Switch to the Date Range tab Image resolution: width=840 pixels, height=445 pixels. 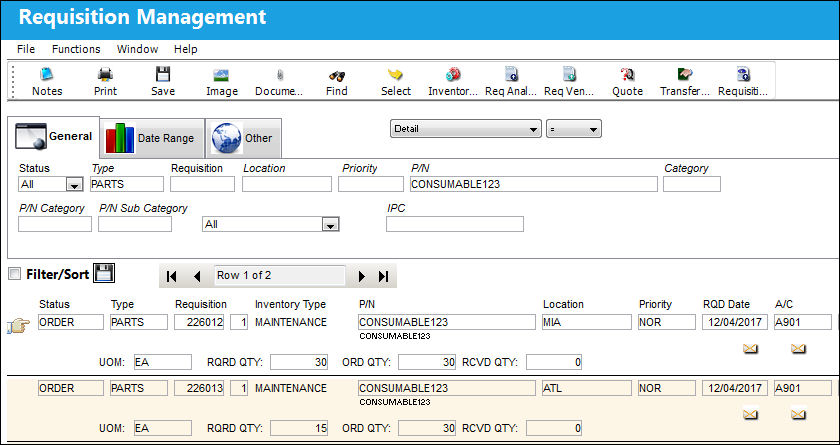(x=152, y=138)
